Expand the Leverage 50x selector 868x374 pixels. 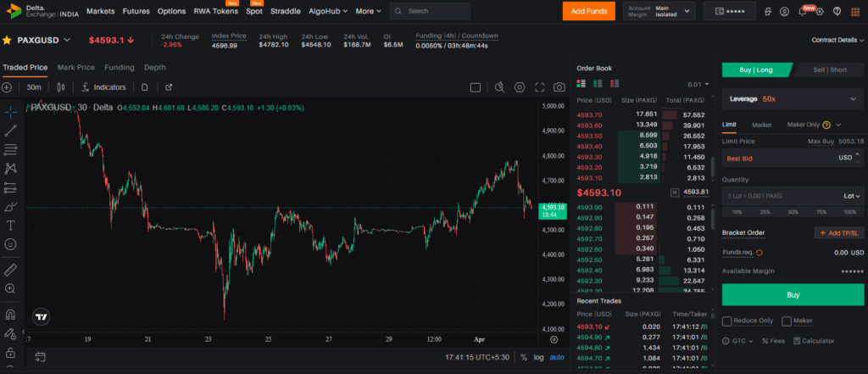[x=793, y=98]
